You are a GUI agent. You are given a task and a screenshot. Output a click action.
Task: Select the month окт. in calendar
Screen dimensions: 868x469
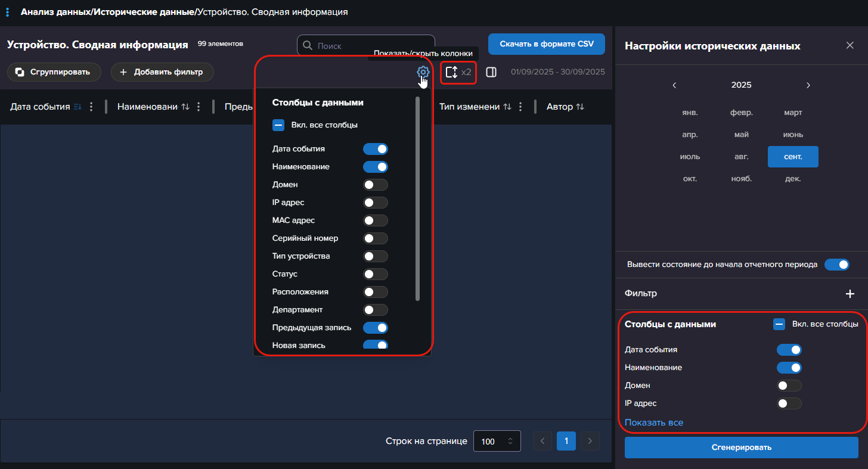point(690,179)
